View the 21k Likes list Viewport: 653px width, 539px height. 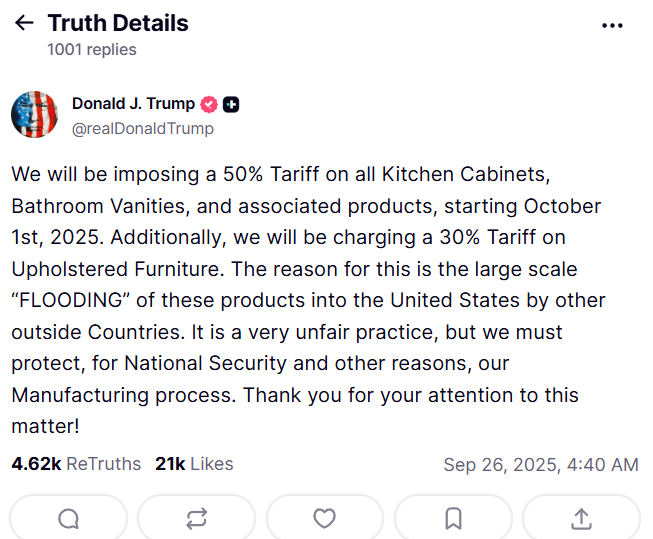(x=194, y=464)
